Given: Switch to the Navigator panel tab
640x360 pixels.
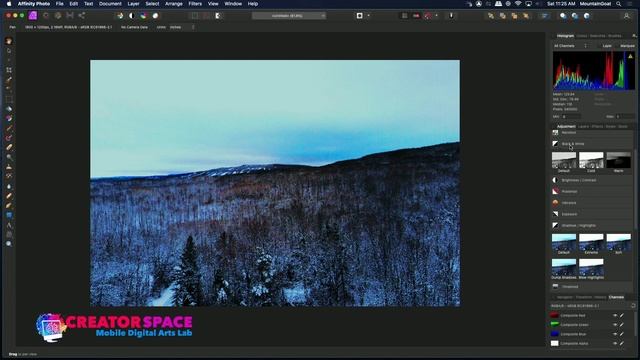Looking at the screenshot, I should pos(565,297).
